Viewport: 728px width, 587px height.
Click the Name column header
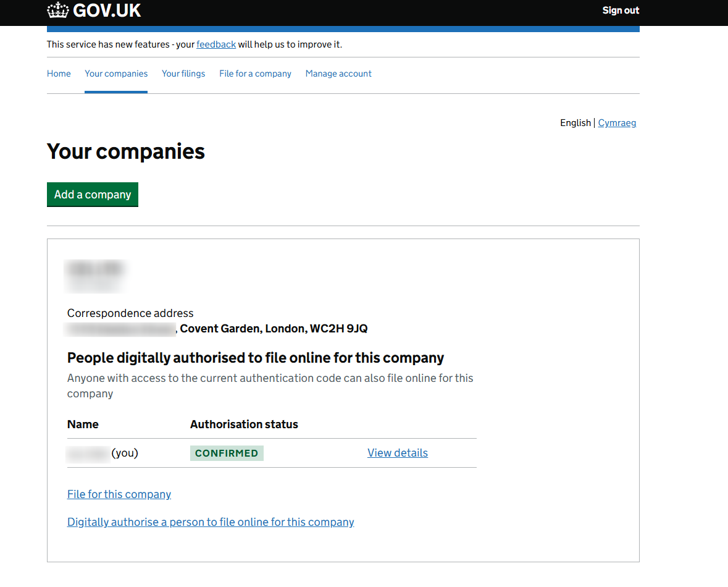[x=83, y=424]
